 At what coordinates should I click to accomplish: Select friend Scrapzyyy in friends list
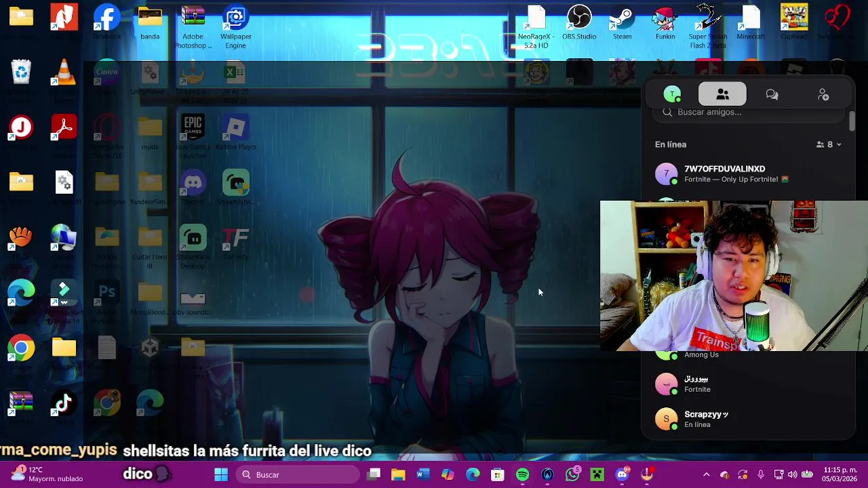click(x=749, y=419)
